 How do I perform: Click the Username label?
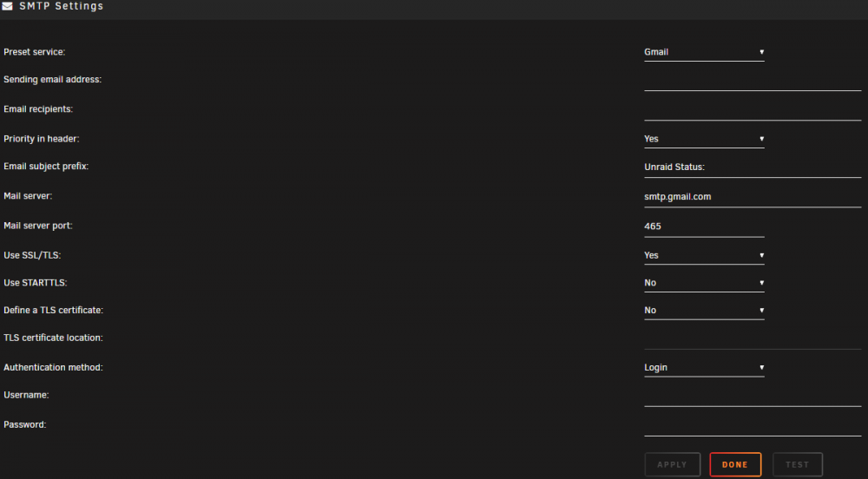pyautogui.click(x=26, y=396)
